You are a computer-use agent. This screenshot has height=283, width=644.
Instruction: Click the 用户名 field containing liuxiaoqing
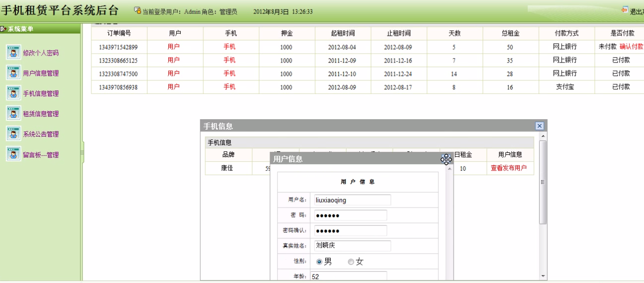click(x=352, y=200)
